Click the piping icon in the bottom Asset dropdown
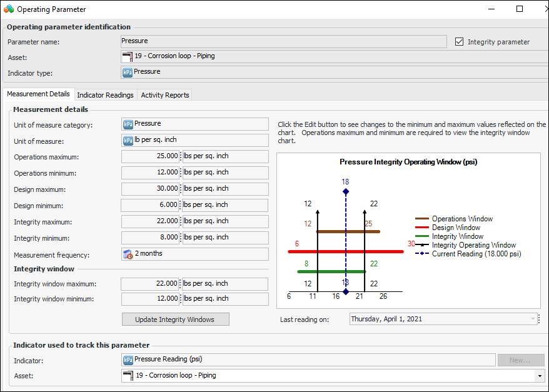Image resolution: width=549 pixels, height=392 pixels. tap(129, 376)
